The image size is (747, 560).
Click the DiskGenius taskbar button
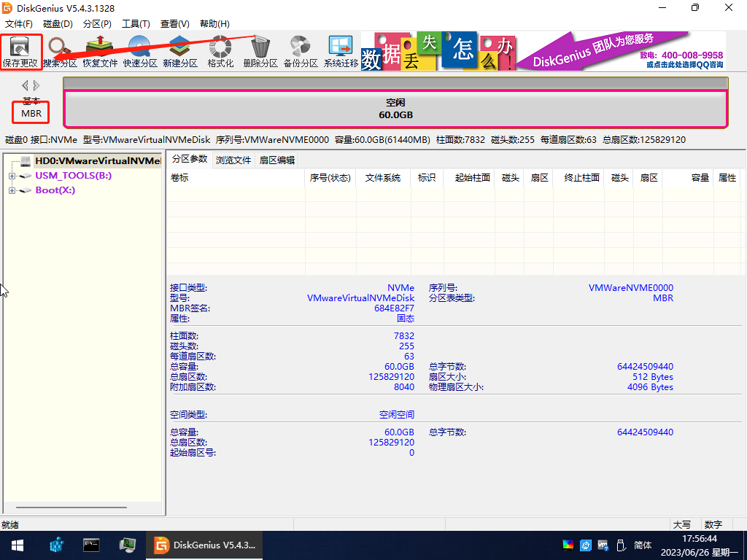(x=204, y=545)
